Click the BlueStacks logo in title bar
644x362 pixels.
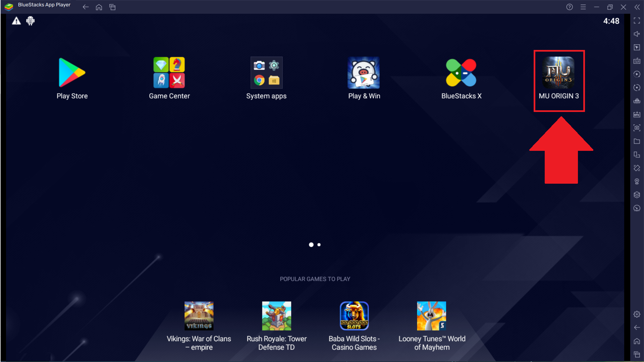[9, 6]
